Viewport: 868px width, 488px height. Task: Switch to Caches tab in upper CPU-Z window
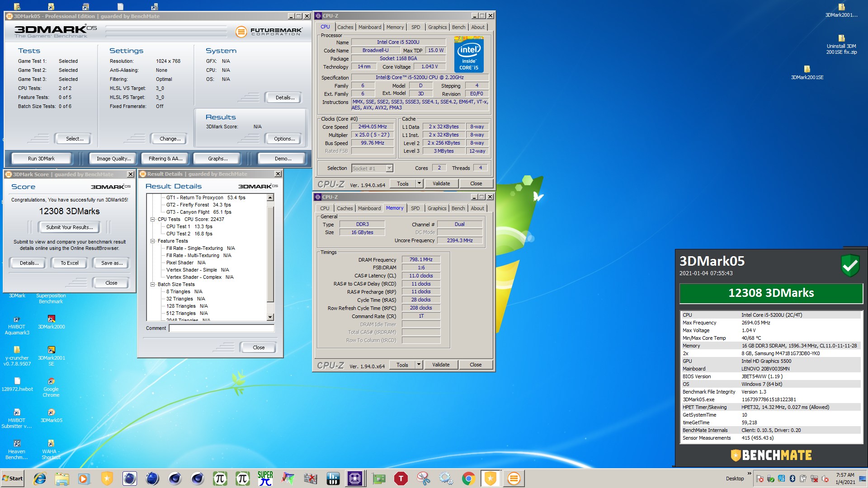(345, 27)
